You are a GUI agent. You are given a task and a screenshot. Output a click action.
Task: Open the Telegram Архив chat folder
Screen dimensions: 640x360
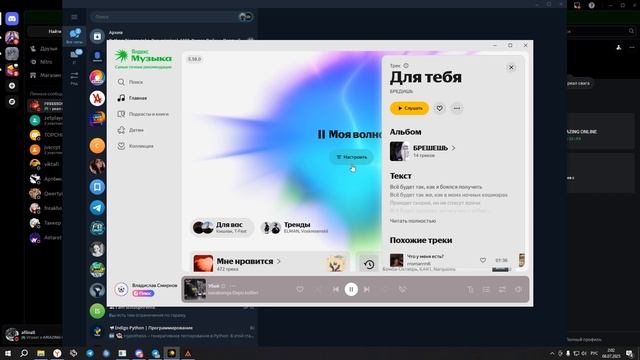click(x=173, y=36)
